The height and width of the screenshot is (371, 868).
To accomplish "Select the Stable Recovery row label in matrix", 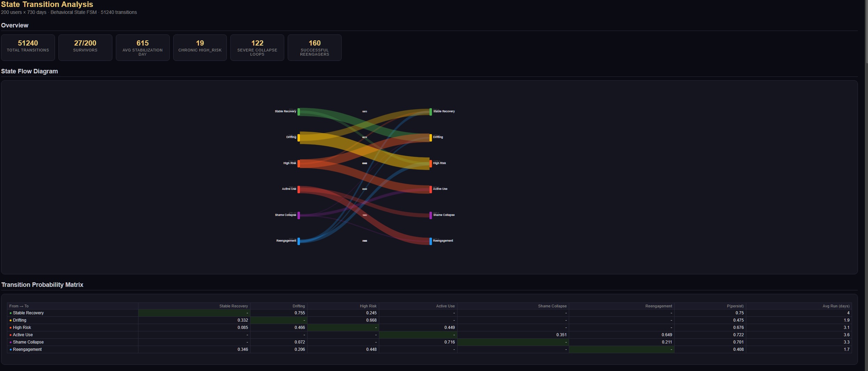I will [x=73, y=313].
